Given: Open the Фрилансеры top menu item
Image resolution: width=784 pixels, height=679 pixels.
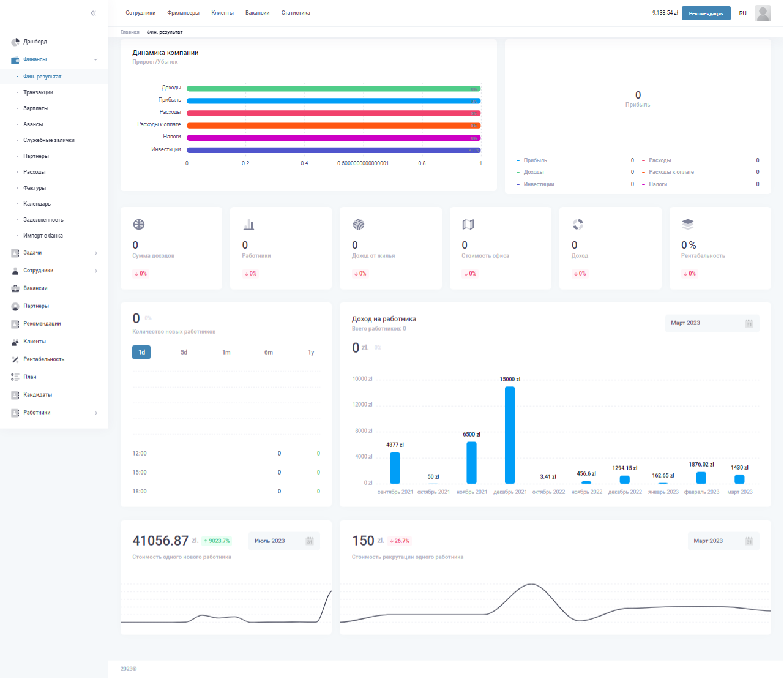Looking at the screenshot, I should (x=184, y=13).
